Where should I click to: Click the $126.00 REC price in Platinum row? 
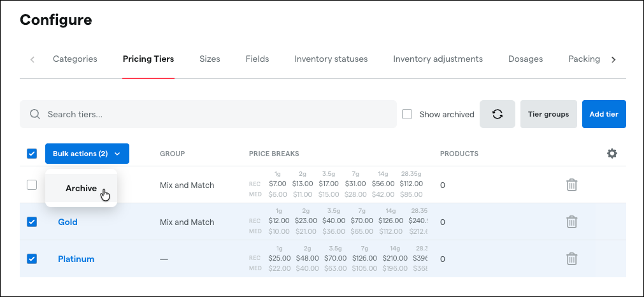(x=364, y=258)
